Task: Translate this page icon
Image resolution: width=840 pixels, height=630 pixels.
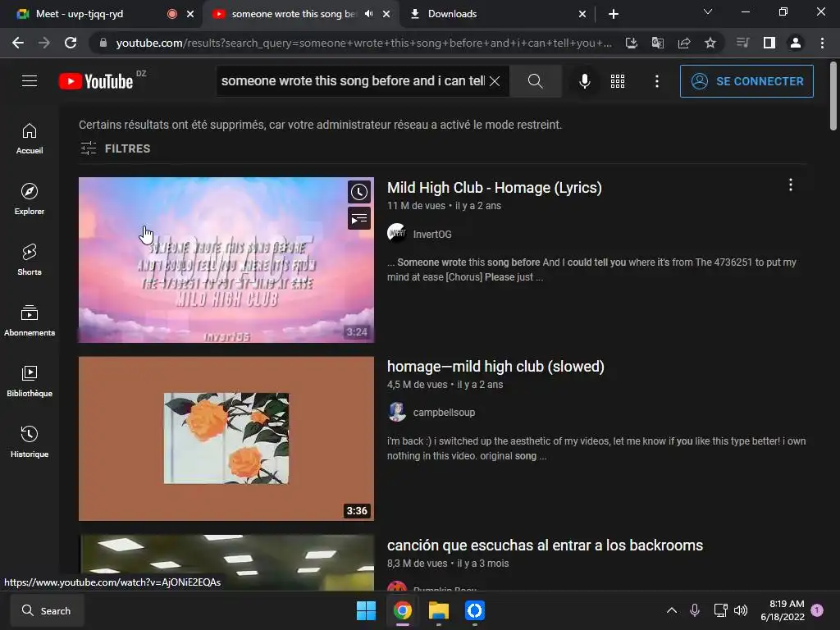Action: [x=658, y=43]
